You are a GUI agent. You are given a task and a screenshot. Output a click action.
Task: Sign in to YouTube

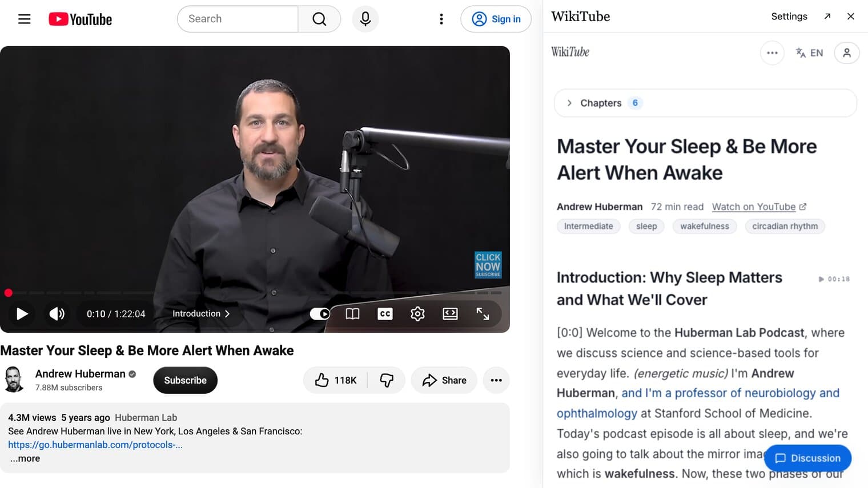pos(496,19)
